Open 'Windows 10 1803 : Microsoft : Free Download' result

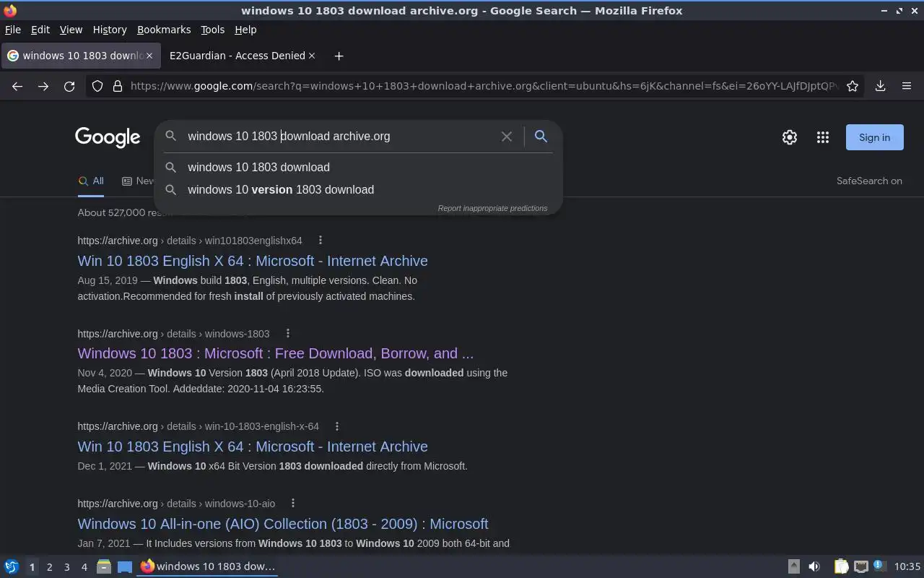point(276,353)
